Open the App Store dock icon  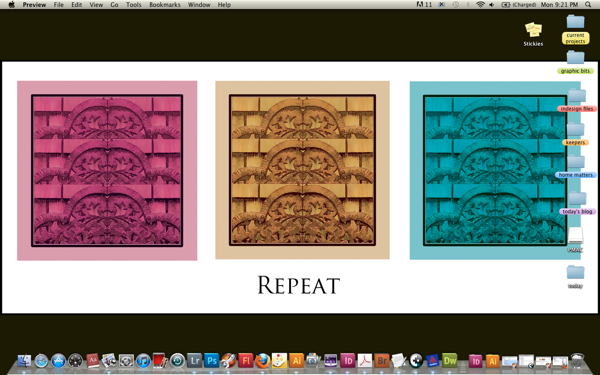[58, 361]
